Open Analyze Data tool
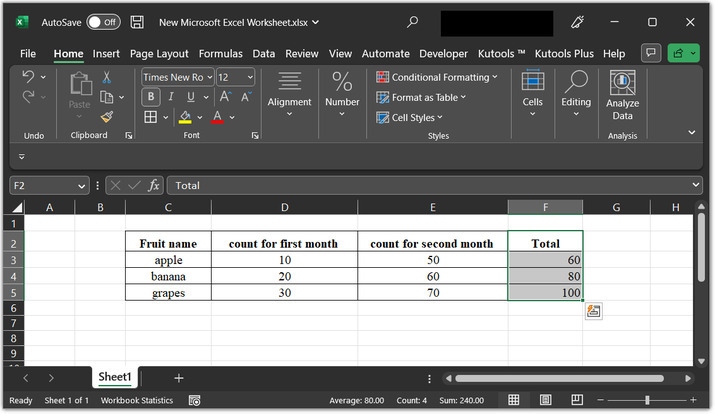This screenshot has width=715, height=414. coord(622,96)
